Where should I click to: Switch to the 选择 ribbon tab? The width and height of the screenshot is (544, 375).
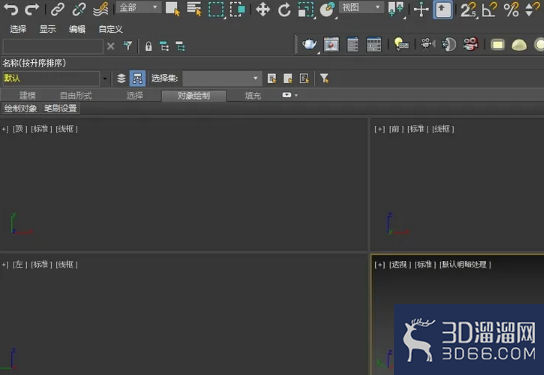[x=135, y=96]
